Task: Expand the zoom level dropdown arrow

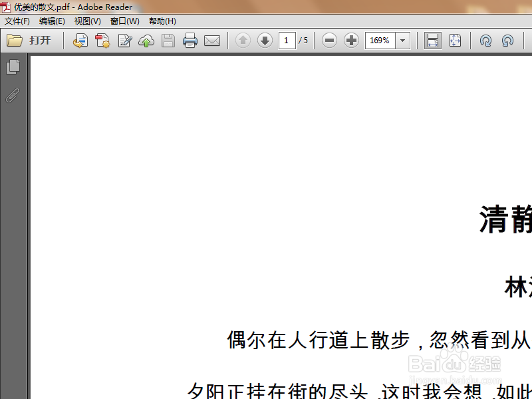Action: (403, 41)
